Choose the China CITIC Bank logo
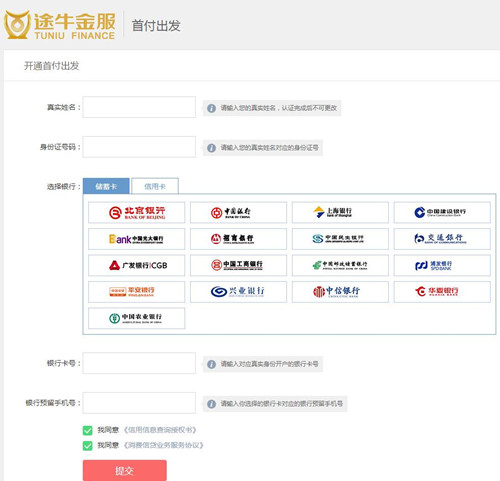 coord(340,292)
